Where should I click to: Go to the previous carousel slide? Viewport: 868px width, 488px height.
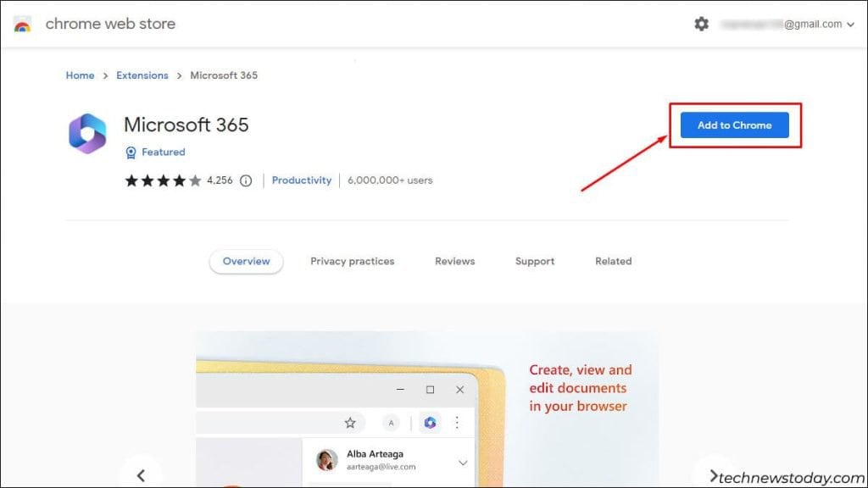point(141,475)
